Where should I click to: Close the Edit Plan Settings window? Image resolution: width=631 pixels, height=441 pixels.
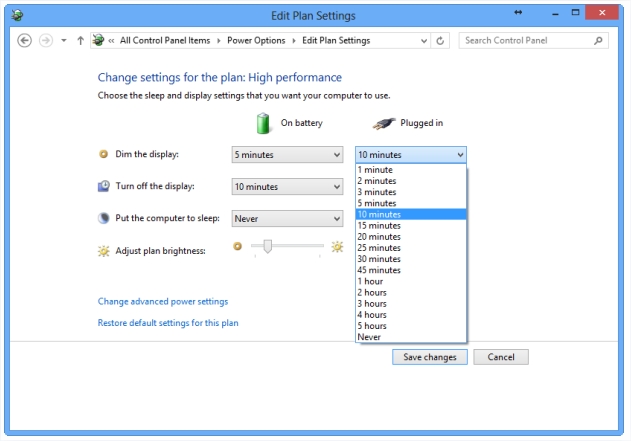pos(602,12)
